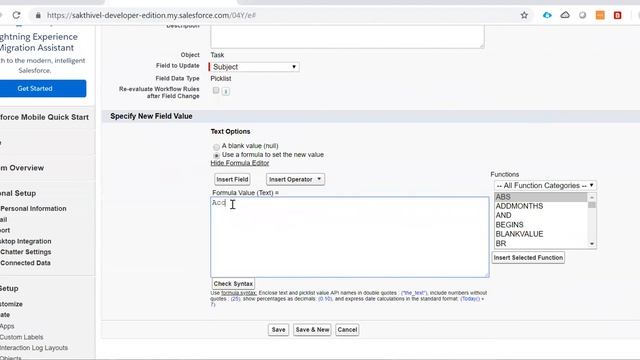
Task: Click the blue cloud extension icon
Action: pos(547,15)
